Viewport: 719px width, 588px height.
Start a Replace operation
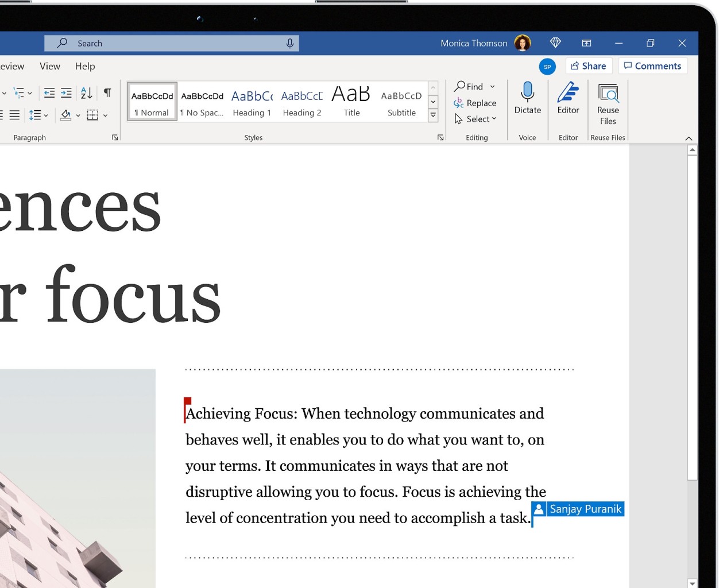pos(475,103)
